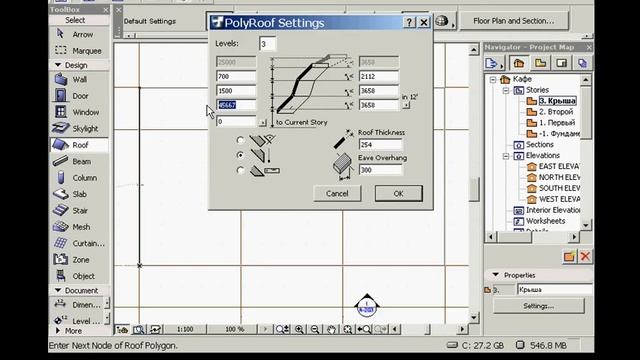Viewport: 640px width, 360px height.
Task: Click OK in PolyRoof Settings
Action: click(399, 193)
